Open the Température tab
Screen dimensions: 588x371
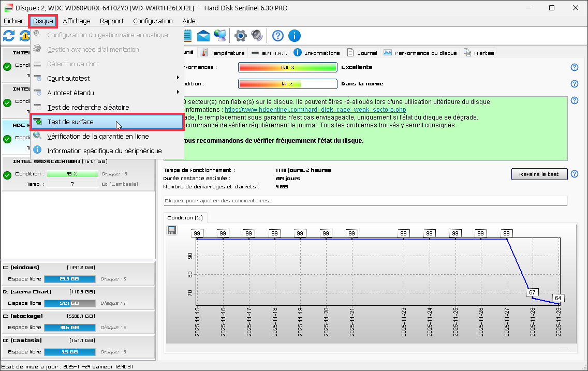click(223, 53)
